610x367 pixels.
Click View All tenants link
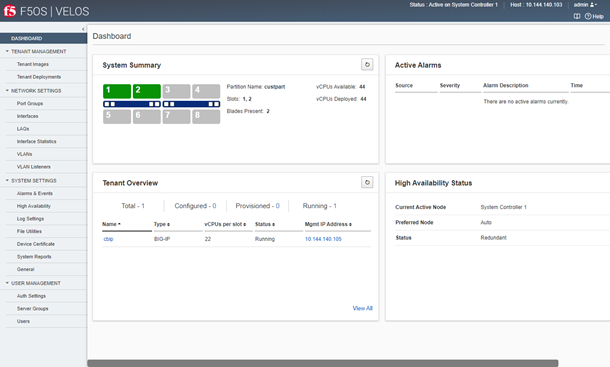pyautogui.click(x=362, y=308)
